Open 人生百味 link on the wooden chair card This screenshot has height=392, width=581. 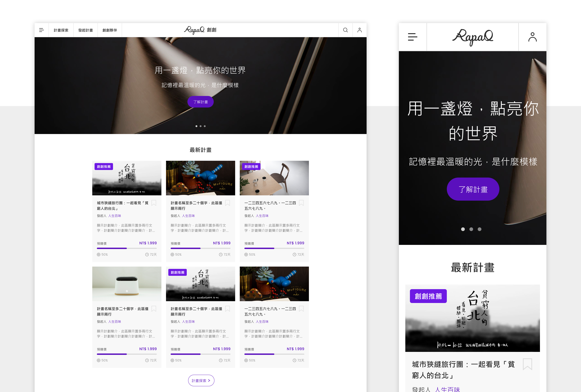262,216
